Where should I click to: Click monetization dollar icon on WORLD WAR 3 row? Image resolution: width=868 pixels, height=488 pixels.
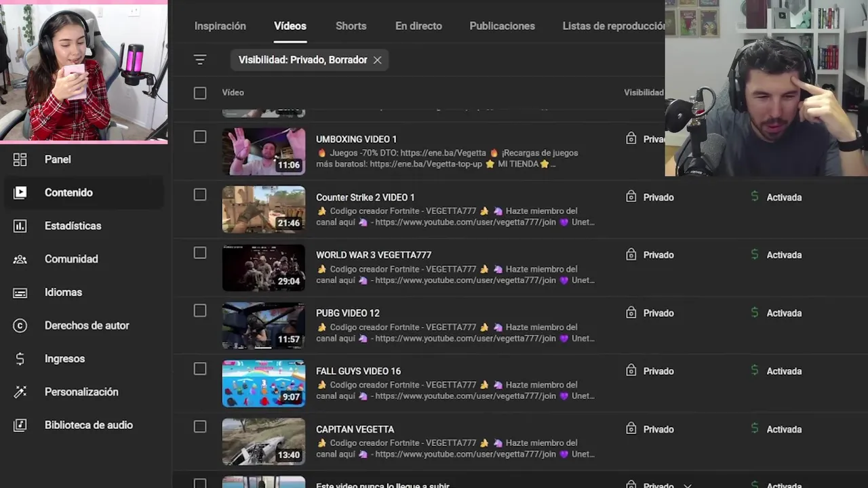[755, 254]
